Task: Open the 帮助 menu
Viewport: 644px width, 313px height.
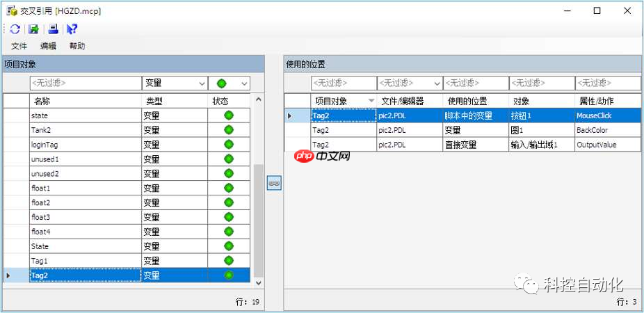Action: 77,46
